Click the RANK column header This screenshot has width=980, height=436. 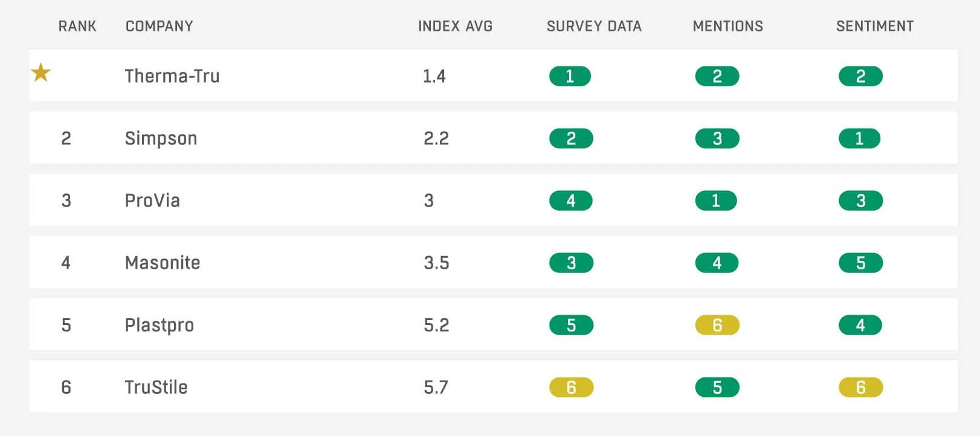click(77, 26)
